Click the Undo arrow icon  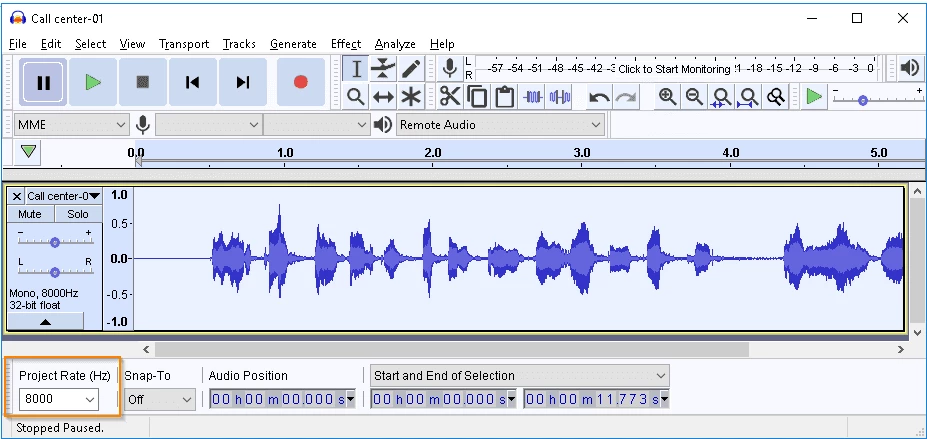(599, 97)
